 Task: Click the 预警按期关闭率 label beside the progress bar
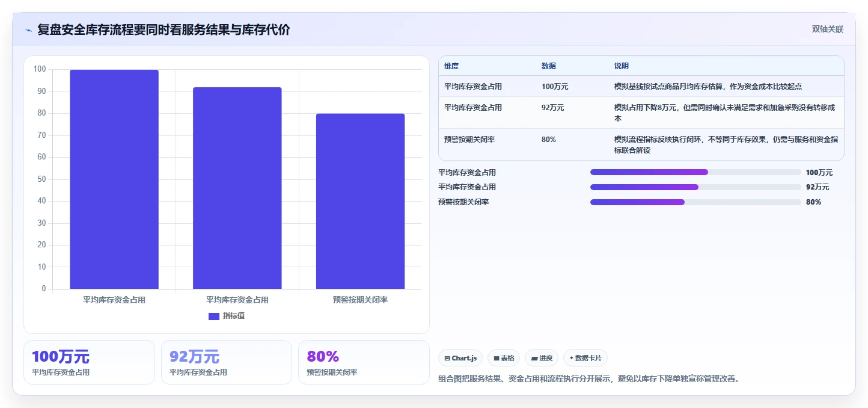coord(463,202)
